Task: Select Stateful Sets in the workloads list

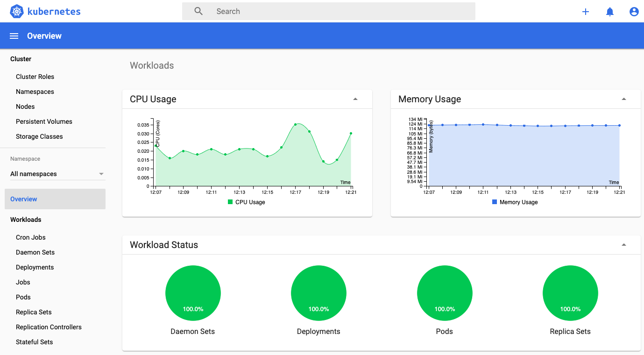Action: (34, 341)
